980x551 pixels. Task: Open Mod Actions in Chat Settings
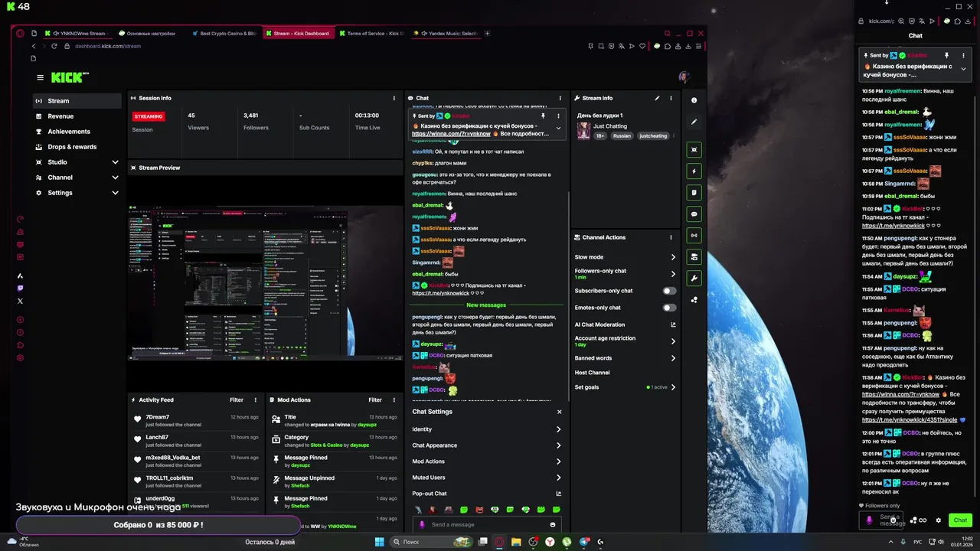point(486,461)
